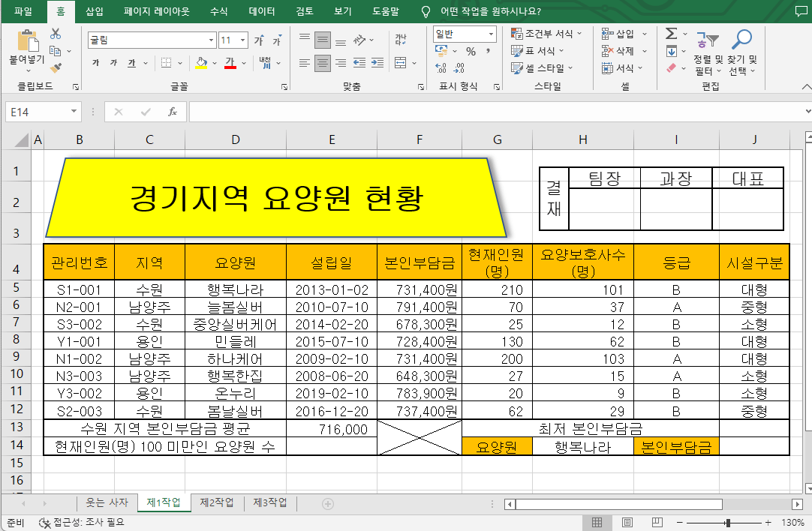The height and width of the screenshot is (531, 812).
Task: Open Find and Select magnifier
Action: pos(742,52)
